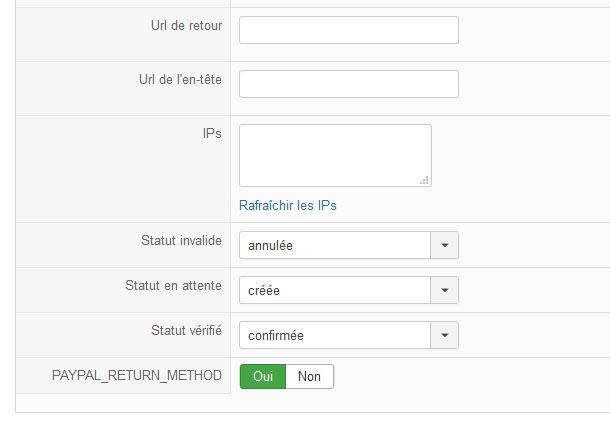
Task: Click the confirmée selected value
Action: (x=276, y=335)
